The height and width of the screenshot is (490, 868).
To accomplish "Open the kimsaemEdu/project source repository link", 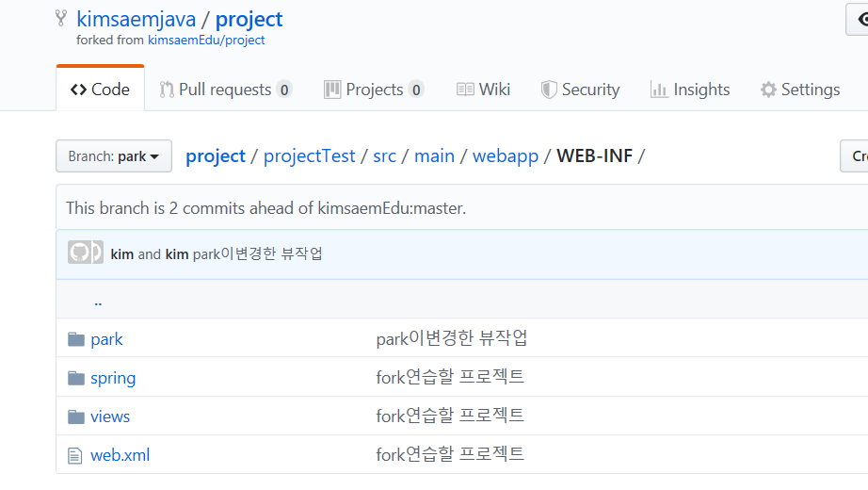I will point(206,40).
